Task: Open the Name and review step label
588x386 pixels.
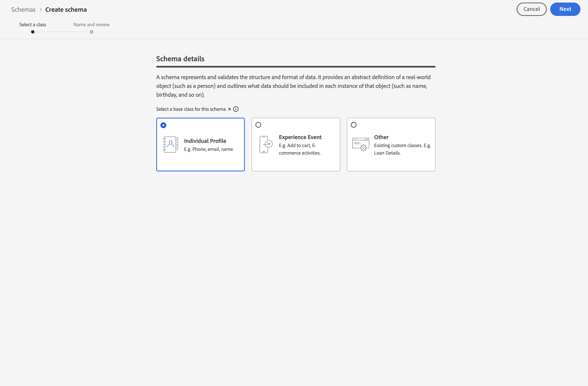Action: click(x=91, y=24)
